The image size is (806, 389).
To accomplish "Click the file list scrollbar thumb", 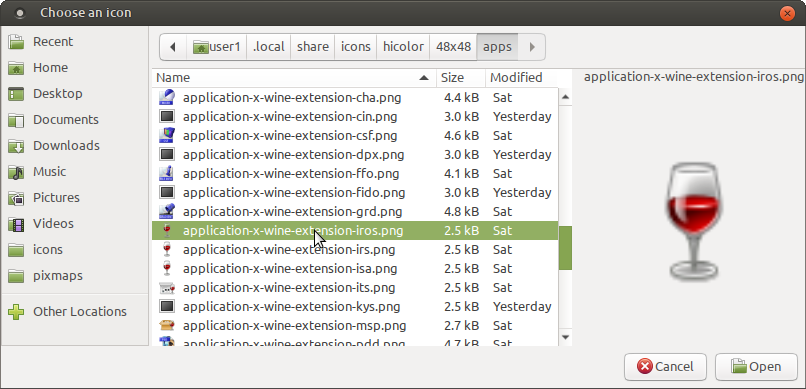I will click(x=565, y=249).
